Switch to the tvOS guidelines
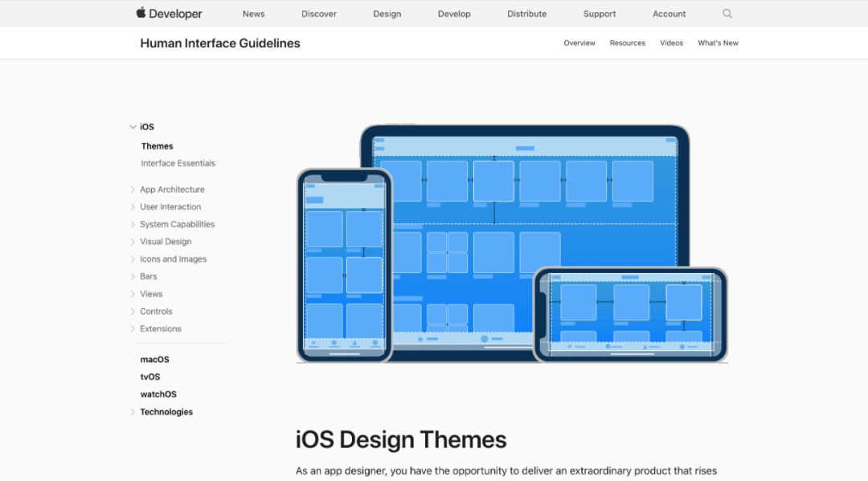Image resolution: width=868 pixels, height=481 pixels. point(150,377)
